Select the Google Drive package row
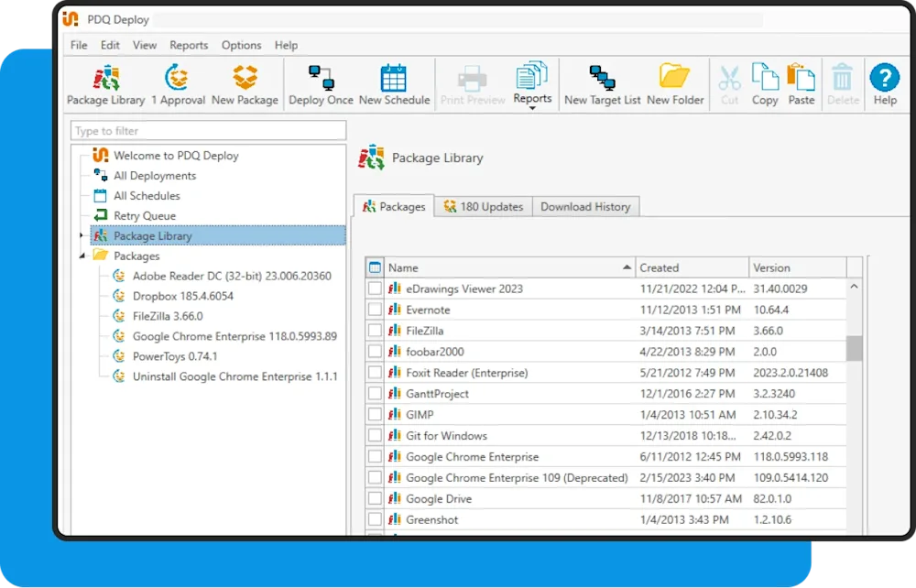This screenshot has width=916, height=588. pyautogui.click(x=605, y=498)
